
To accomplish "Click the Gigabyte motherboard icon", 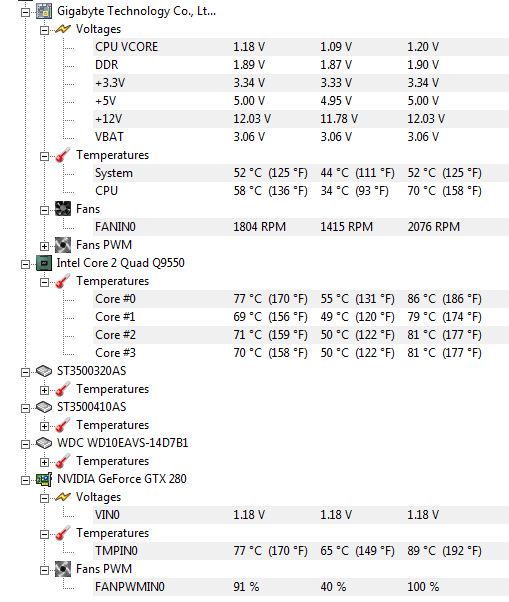I will (x=44, y=11).
